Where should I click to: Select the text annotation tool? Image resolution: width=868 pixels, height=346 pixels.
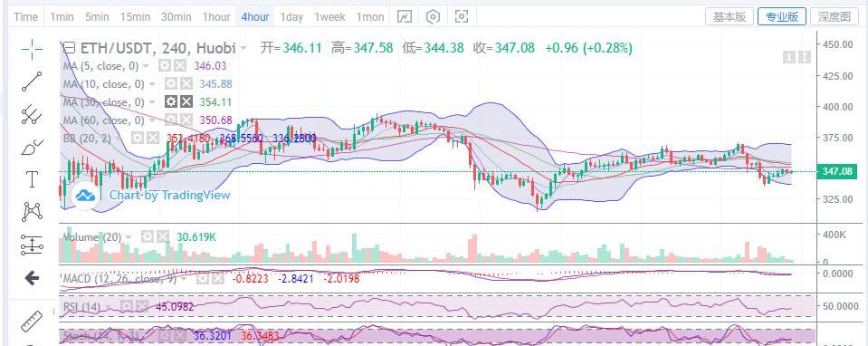32,179
